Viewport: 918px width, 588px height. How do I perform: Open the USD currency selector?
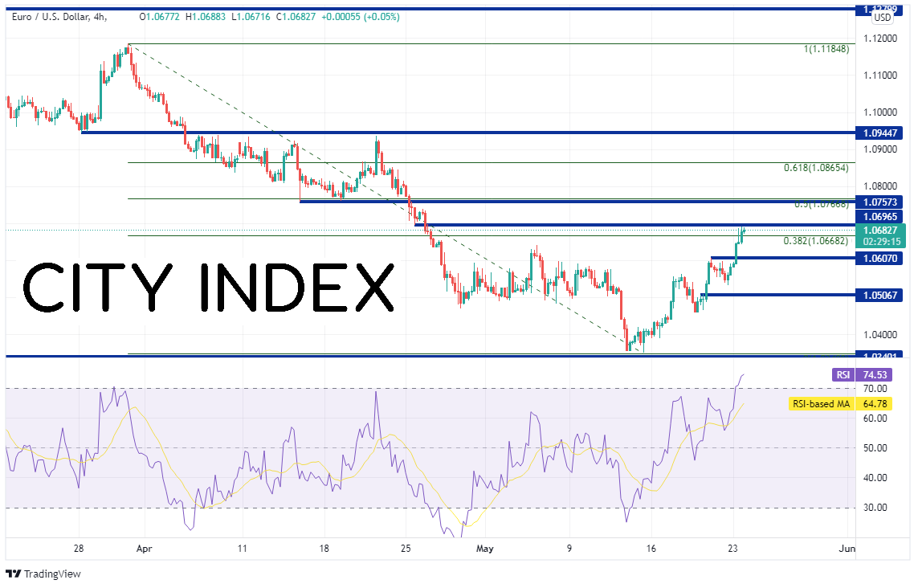point(883,18)
